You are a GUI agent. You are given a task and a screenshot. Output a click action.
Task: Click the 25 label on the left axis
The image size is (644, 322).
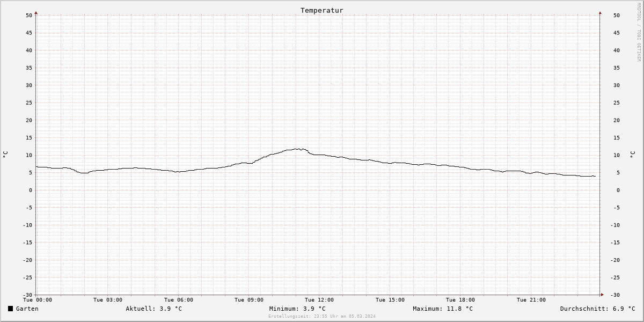pyautogui.click(x=29, y=103)
